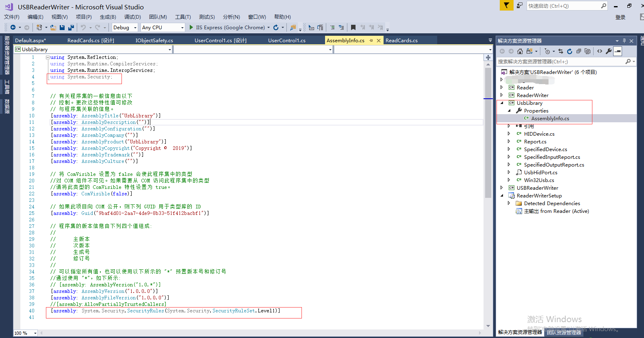
Task: Refresh Solution Explorer with the circular arrow icon
Action: pos(570,51)
